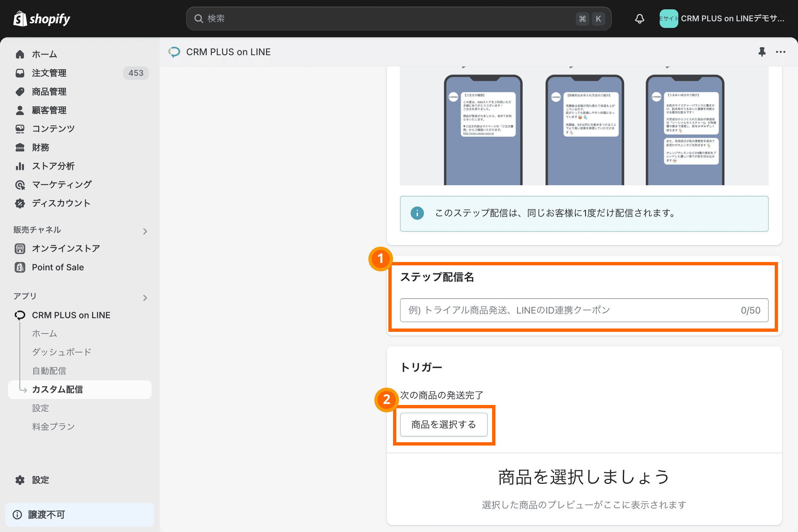This screenshot has height=532, width=798.
Task: Open the more actions menu on CRM PLUS
Action: [781, 52]
